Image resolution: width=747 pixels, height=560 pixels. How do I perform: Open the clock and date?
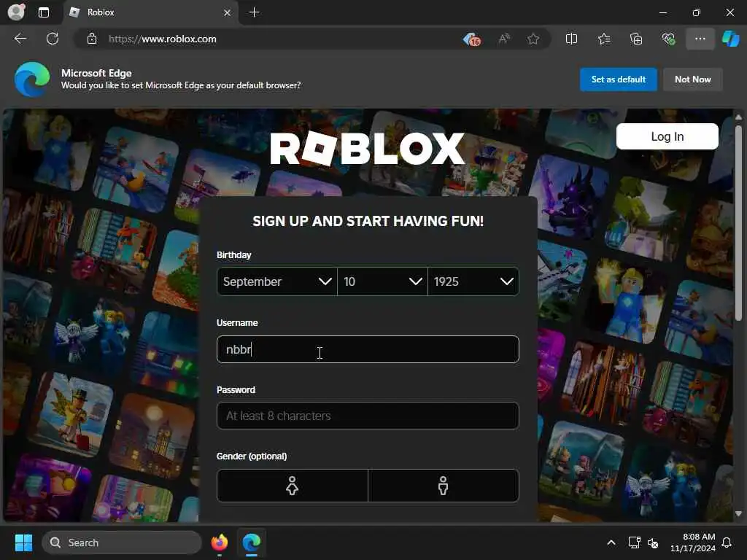693,542
